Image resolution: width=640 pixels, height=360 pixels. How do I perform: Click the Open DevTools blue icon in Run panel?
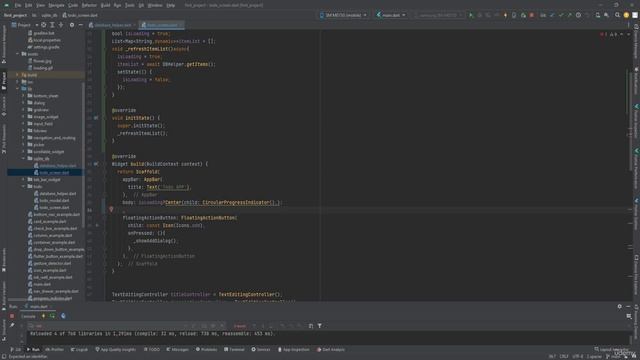(x=63, y=316)
